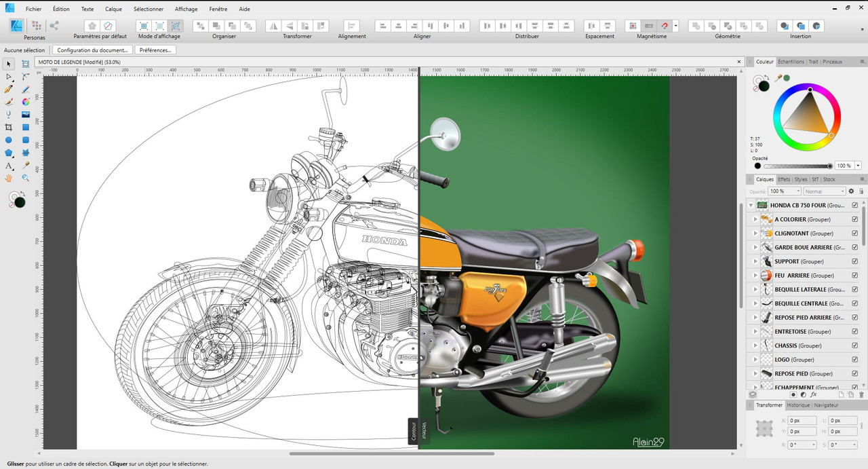Image resolution: width=868 pixels, height=469 pixels.
Task: Select the Color Picker eyedropper tool
Action: (x=26, y=165)
